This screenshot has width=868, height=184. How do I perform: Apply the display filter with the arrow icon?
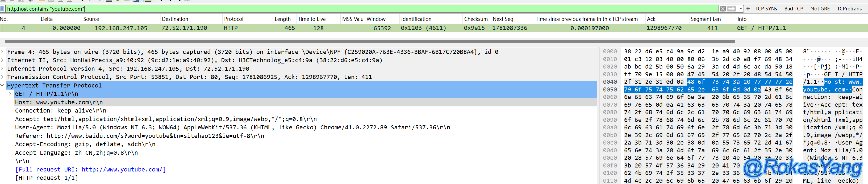click(x=731, y=9)
